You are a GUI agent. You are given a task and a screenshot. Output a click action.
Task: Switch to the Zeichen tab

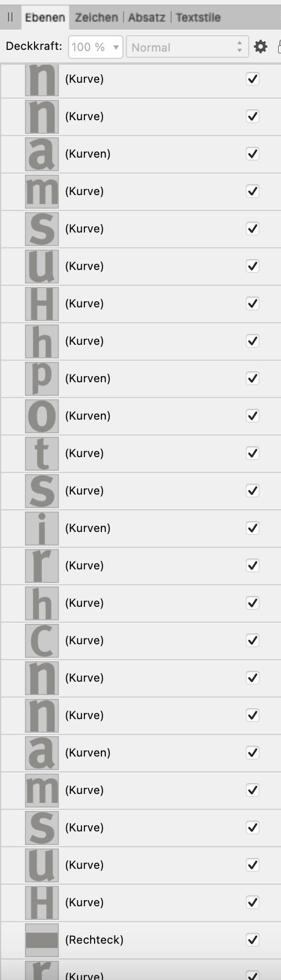click(96, 17)
